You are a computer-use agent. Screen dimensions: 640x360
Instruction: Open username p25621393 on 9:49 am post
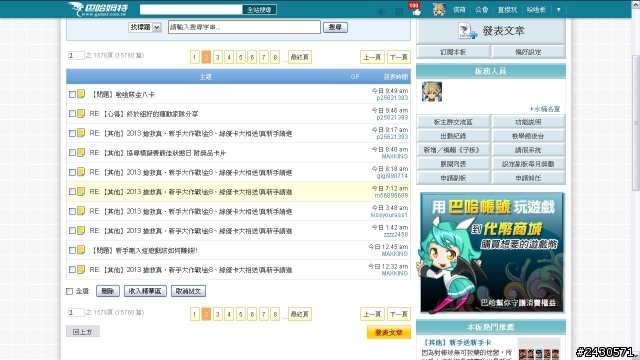pyautogui.click(x=392, y=98)
